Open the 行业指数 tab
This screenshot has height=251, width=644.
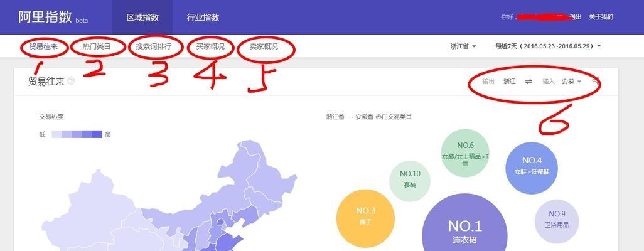tap(203, 17)
